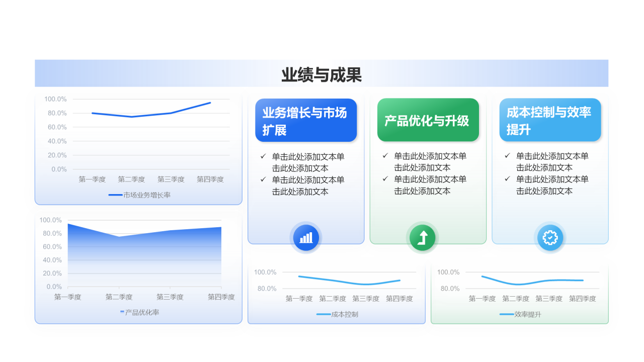644x362 pixels.
Task: Click 第四季度 label in 市场业务增长率 chart
Action: [x=210, y=179]
